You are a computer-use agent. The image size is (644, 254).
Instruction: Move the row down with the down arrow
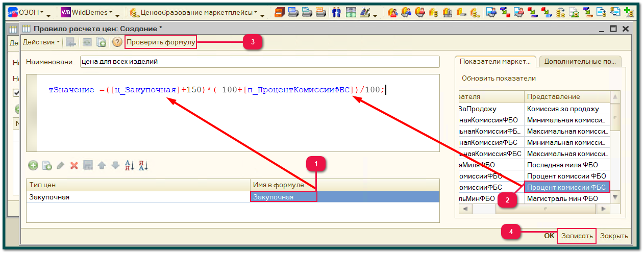click(115, 165)
